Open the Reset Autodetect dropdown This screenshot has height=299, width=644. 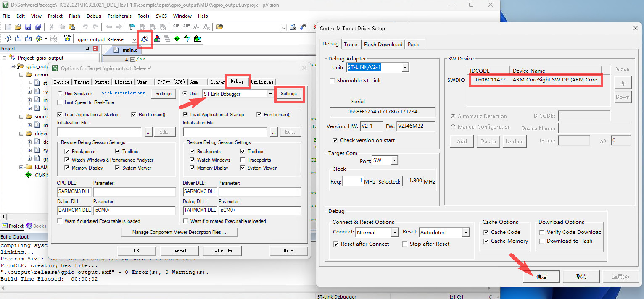click(x=465, y=232)
